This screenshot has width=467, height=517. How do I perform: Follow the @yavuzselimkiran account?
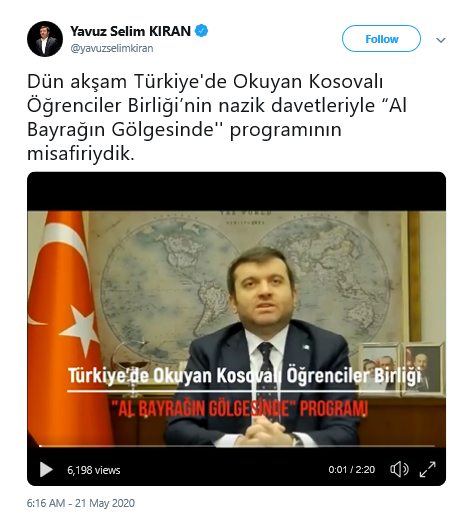[381, 39]
